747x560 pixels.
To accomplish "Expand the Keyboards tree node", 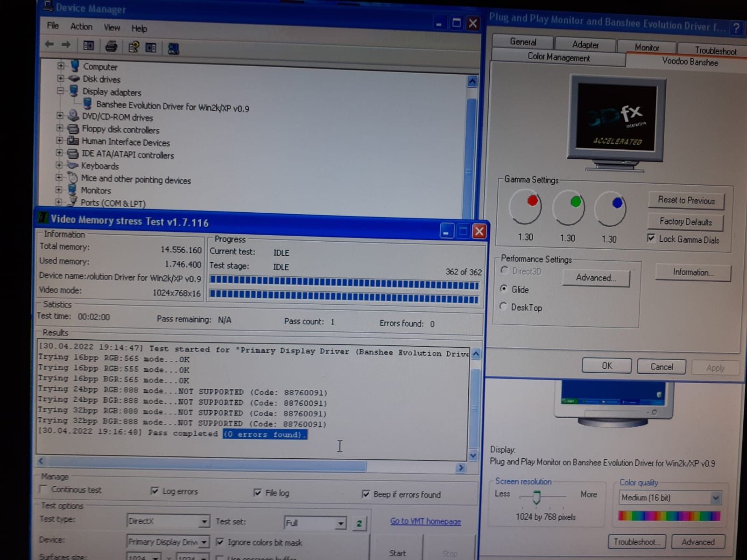I will [x=59, y=165].
